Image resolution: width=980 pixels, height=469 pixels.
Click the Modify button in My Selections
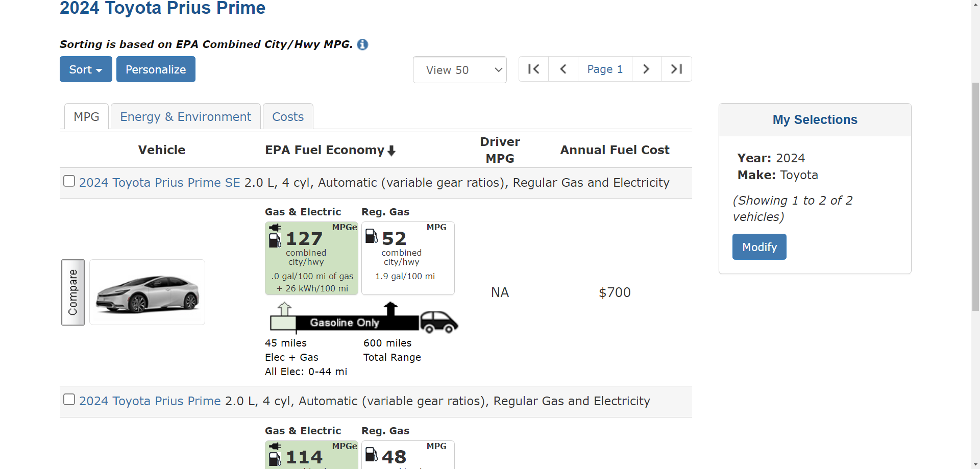(x=759, y=247)
